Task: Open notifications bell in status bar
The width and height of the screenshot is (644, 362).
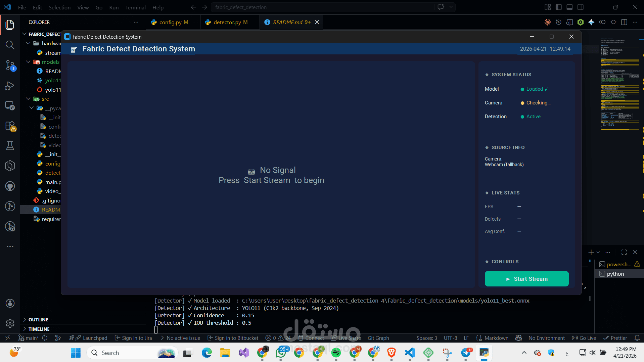Action: [x=637, y=338]
